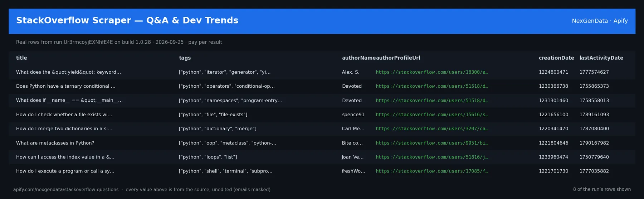Screen dimensions: 644x199
Task: Click author Devoted in the __name__ row
Action: click(x=352, y=101)
